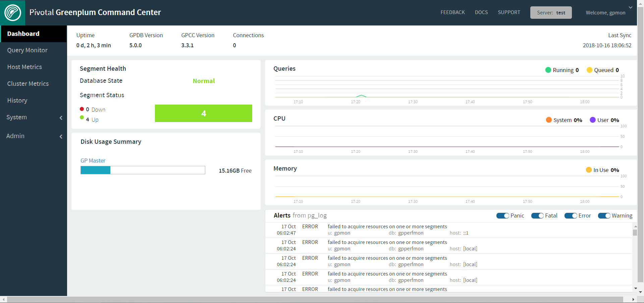Toggle Warning alerts filter
The width and height of the screenshot is (644, 303).
point(604,216)
